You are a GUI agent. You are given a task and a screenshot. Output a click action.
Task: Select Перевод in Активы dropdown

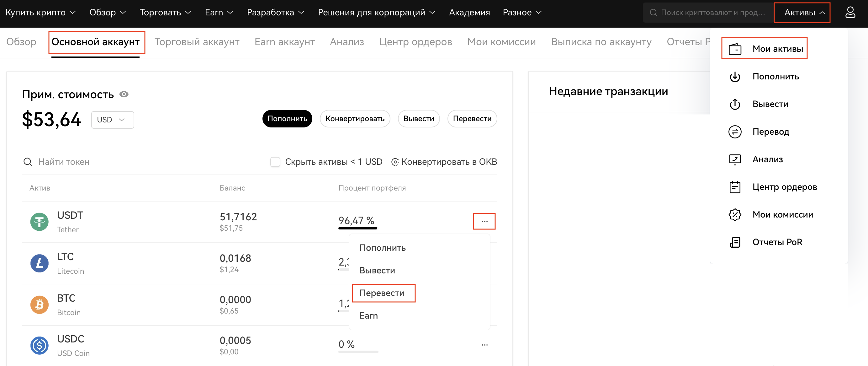[770, 132]
